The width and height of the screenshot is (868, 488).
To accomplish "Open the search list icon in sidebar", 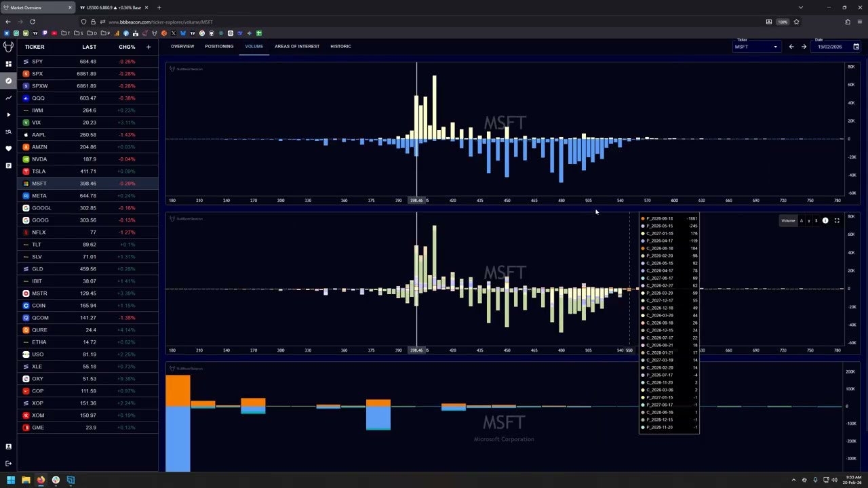I will (8, 131).
